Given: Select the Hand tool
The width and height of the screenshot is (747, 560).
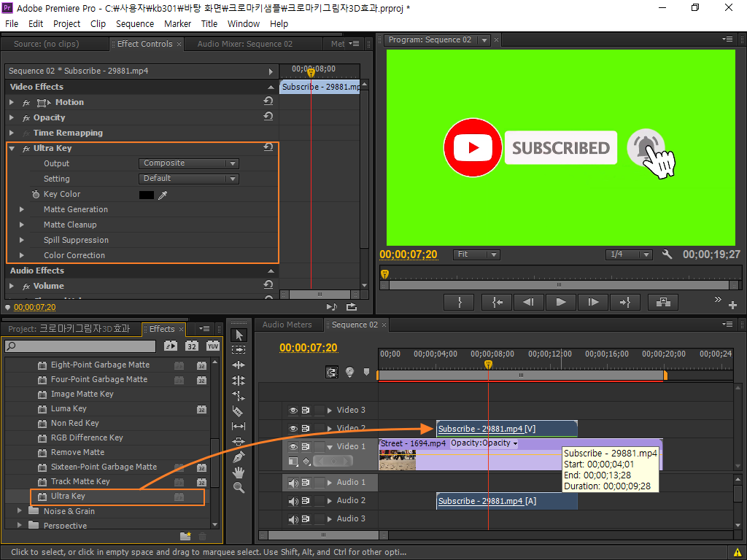Looking at the screenshot, I should pos(239,472).
